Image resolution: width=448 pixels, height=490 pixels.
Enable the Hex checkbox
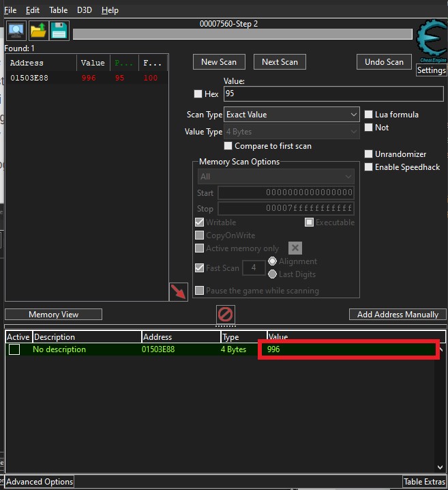click(x=198, y=94)
